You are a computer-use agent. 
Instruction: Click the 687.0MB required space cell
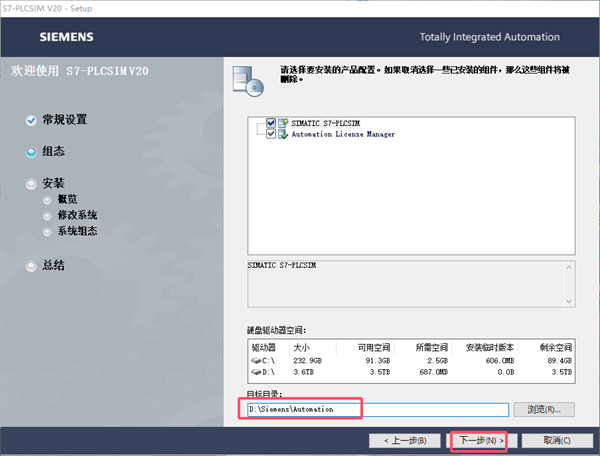pos(434,372)
